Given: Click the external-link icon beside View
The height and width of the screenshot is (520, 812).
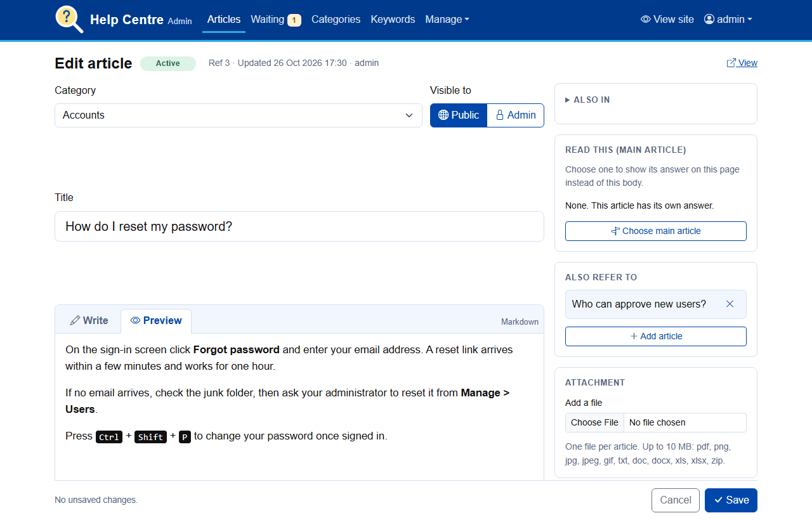Looking at the screenshot, I should [x=731, y=63].
